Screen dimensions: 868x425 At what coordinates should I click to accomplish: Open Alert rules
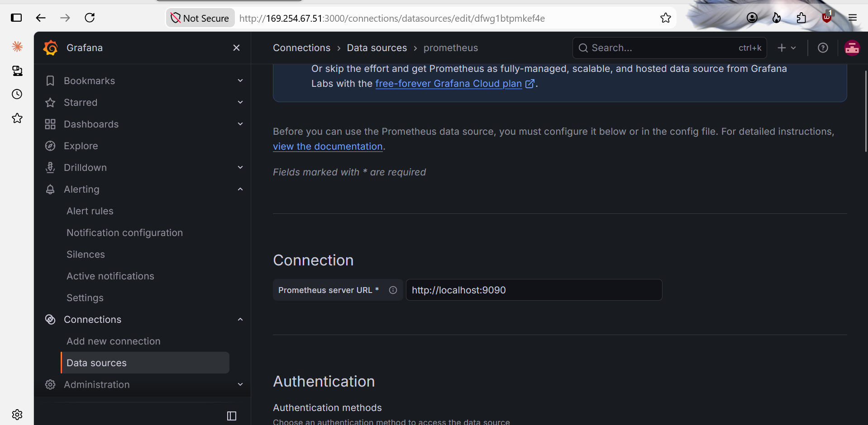[x=90, y=211]
